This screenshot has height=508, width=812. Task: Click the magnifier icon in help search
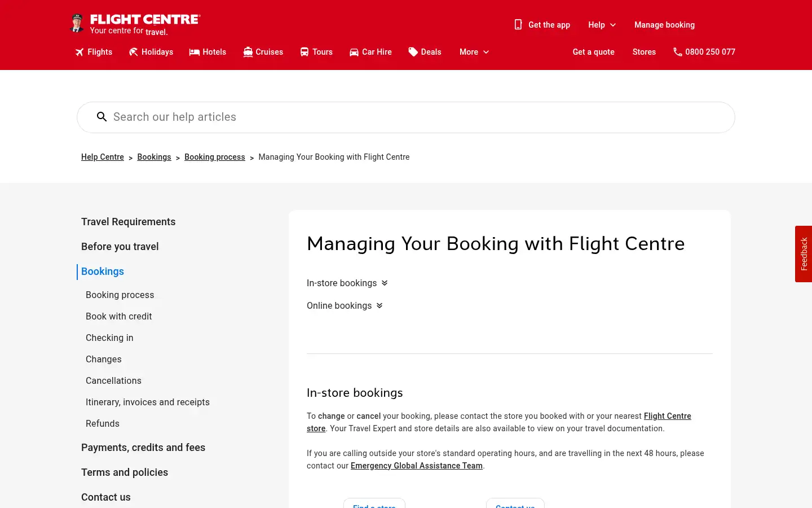[x=102, y=117]
